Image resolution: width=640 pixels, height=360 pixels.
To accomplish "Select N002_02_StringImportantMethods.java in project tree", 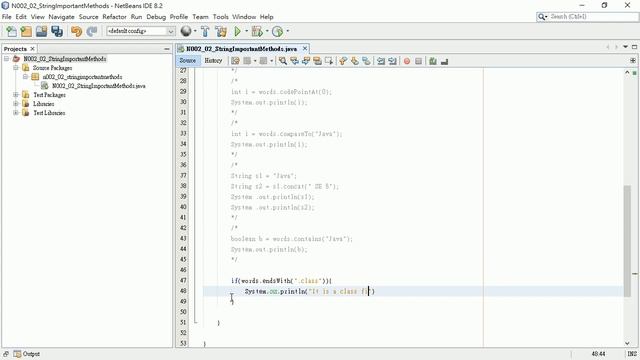I will (x=99, y=86).
